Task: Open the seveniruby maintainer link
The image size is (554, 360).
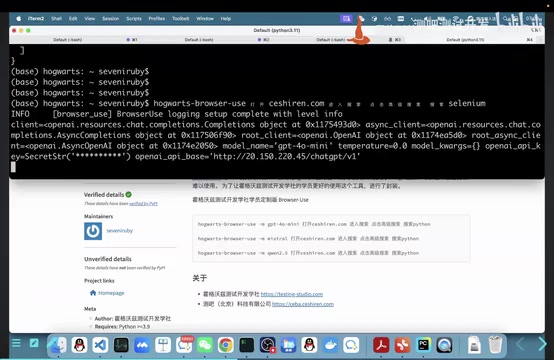Action: [119, 231]
